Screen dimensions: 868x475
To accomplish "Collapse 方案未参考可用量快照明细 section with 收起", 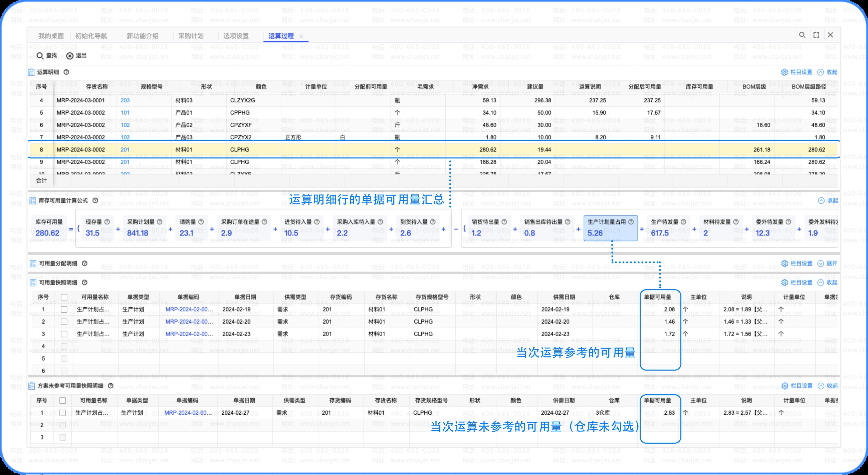I will (x=828, y=386).
